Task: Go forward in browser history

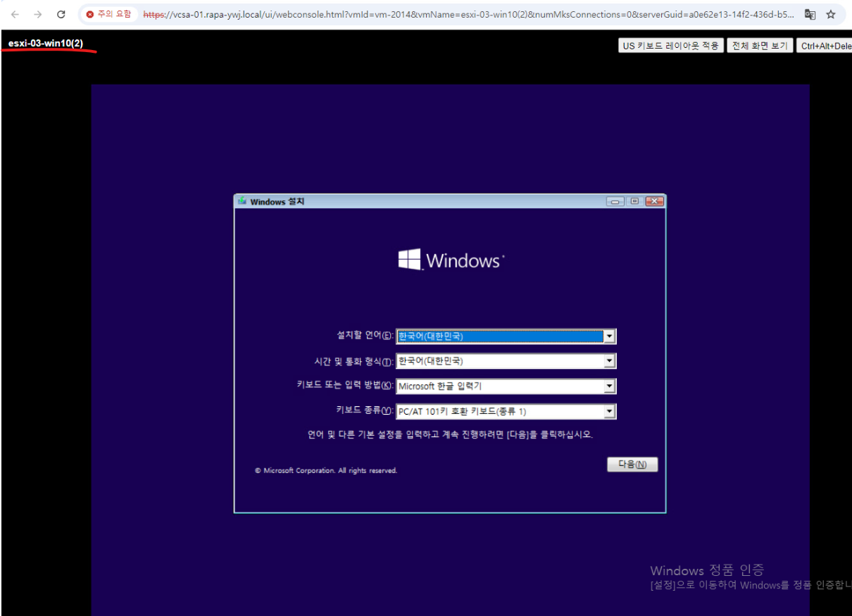Action: click(x=38, y=14)
